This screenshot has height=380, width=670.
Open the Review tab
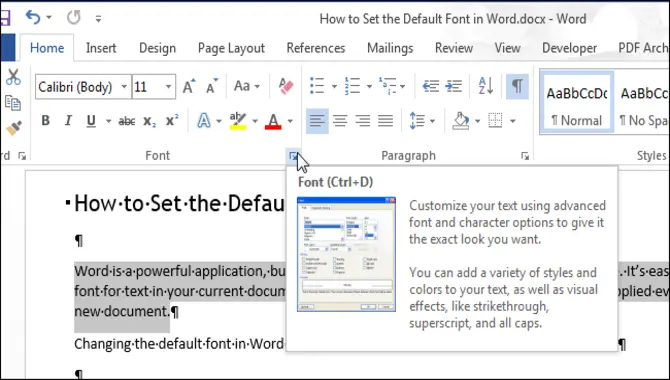click(454, 48)
